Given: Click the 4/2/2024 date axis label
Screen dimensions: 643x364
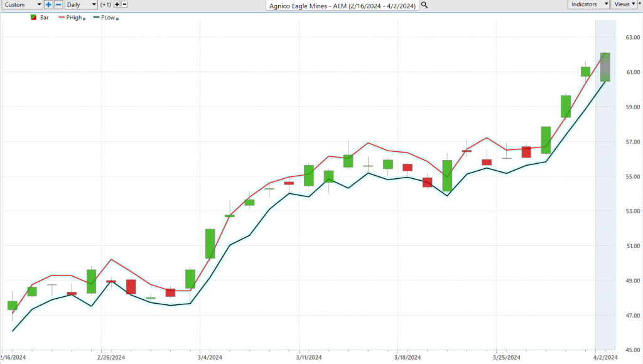Looking at the screenshot, I should (x=605, y=358).
